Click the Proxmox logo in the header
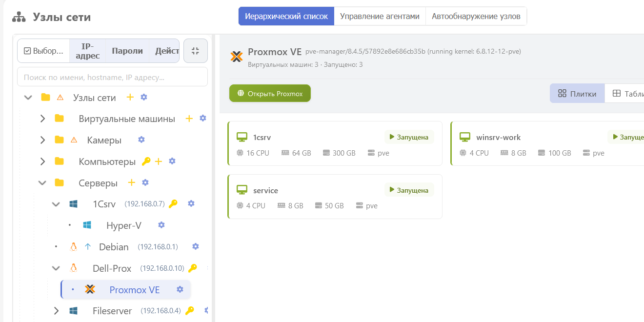This screenshot has width=644, height=322. click(237, 57)
